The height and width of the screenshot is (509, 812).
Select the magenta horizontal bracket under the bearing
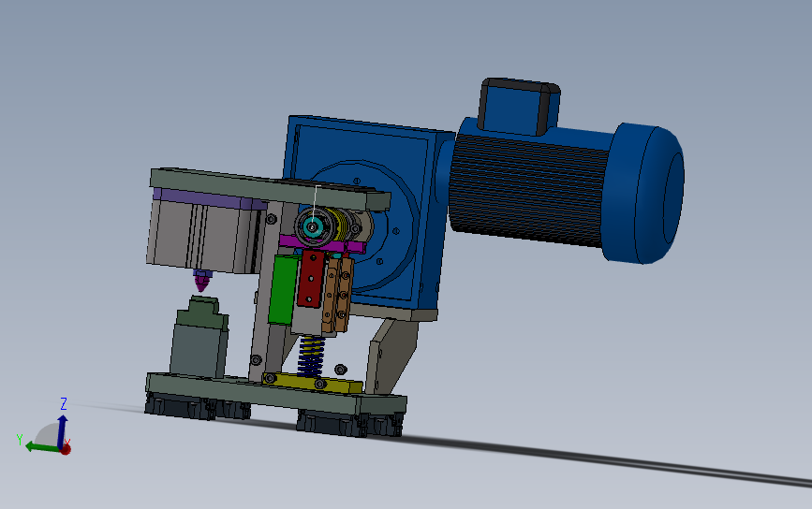[x=322, y=244]
